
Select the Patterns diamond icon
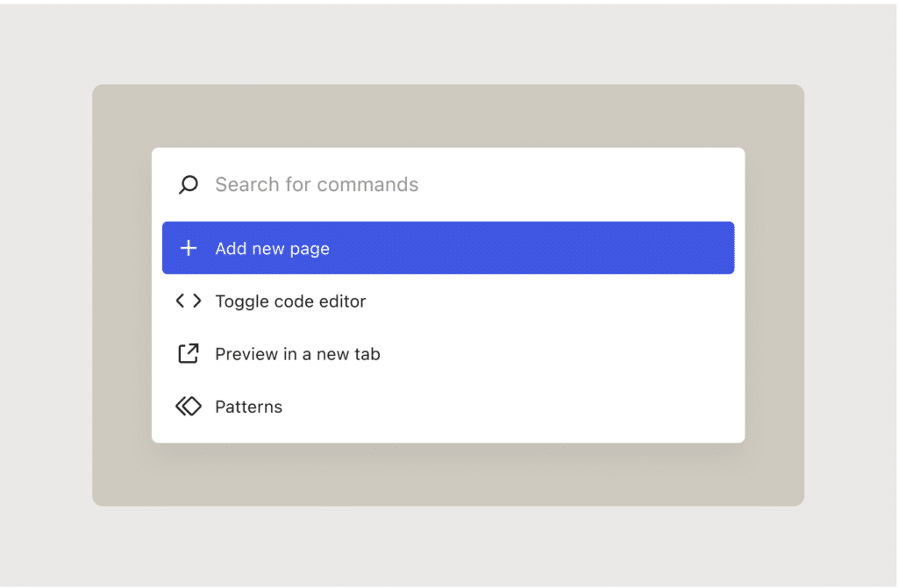point(188,406)
